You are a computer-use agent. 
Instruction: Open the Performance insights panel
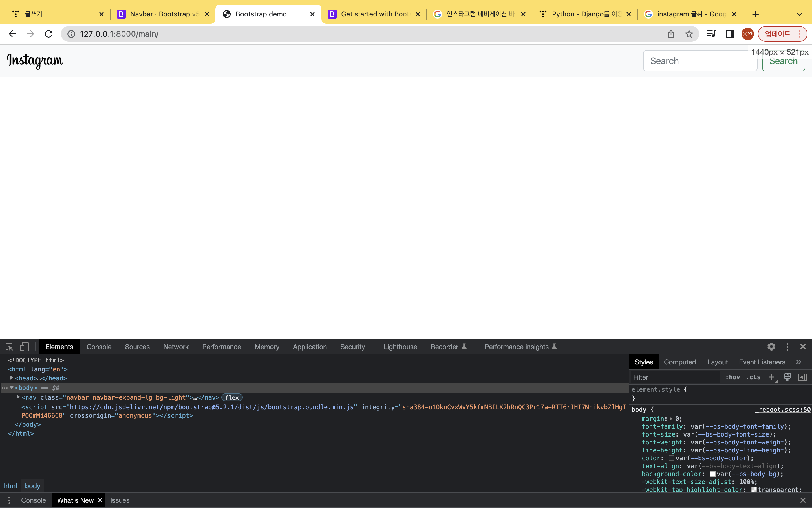(x=521, y=347)
